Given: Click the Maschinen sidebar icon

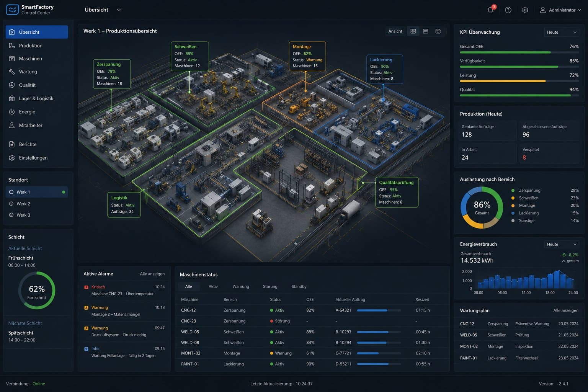Looking at the screenshot, I should coord(12,59).
